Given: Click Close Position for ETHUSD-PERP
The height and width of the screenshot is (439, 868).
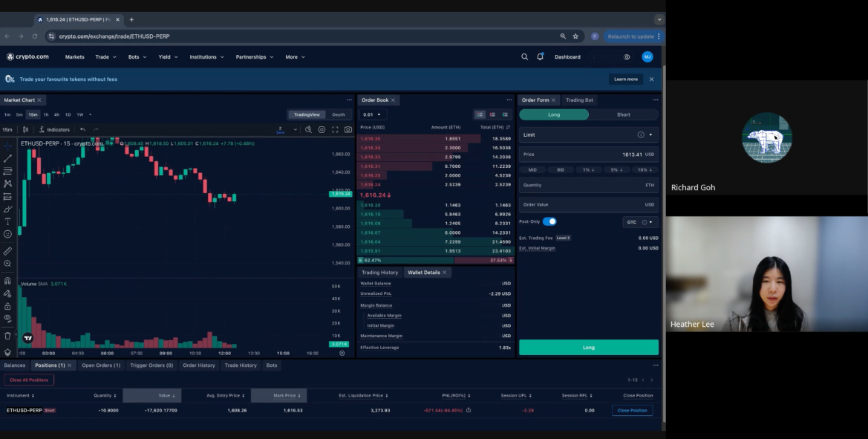Looking at the screenshot, I should point(632,410).
